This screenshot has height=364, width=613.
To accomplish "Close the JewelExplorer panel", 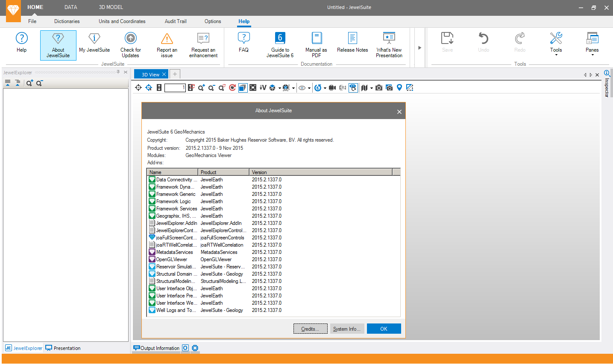I will click(x=126, y=72).
